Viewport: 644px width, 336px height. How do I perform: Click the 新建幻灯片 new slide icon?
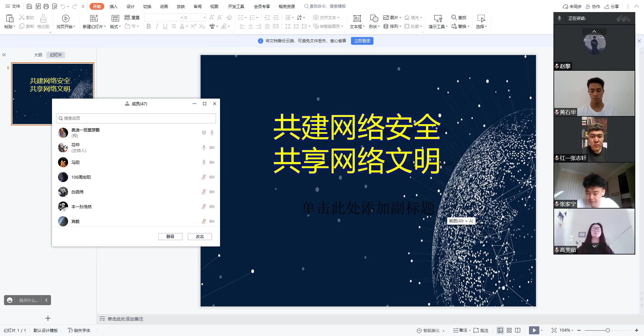coord(94,18)
